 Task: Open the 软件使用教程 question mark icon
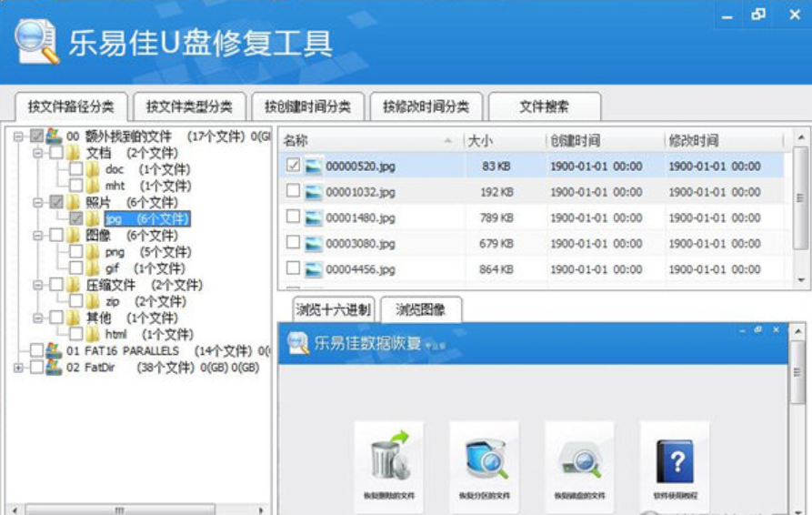(674, 459)
